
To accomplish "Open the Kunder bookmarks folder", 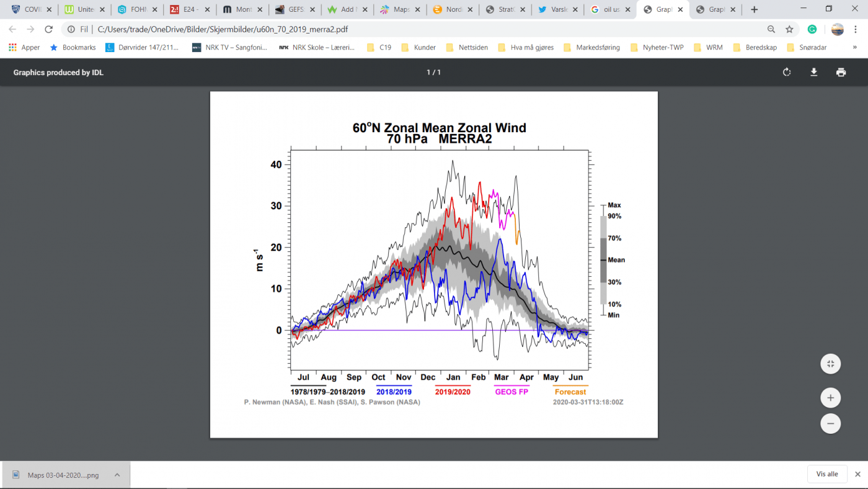I will (x=418, y=47).
